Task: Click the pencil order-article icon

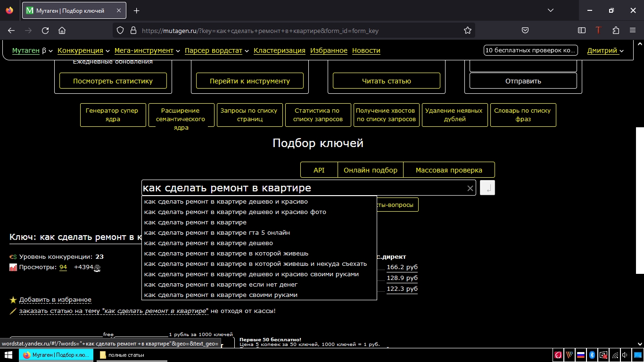Action: tap(13, 311)
